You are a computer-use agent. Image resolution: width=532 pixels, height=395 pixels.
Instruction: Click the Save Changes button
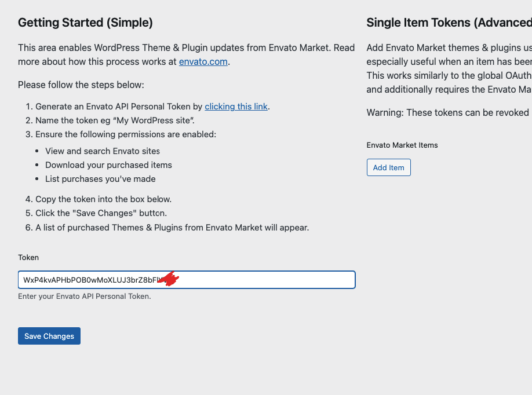click(49, 336)
